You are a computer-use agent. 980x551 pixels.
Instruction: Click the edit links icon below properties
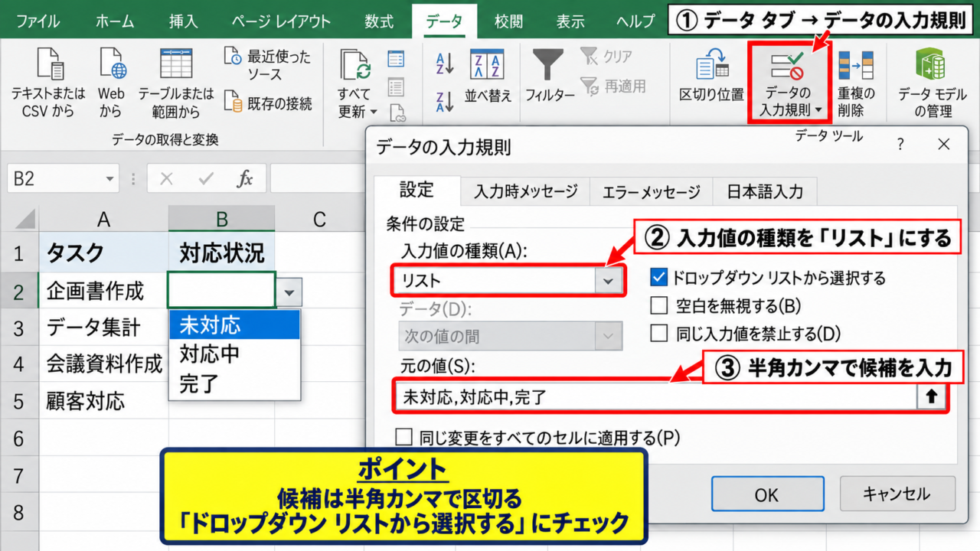click(x=396, y=113)
